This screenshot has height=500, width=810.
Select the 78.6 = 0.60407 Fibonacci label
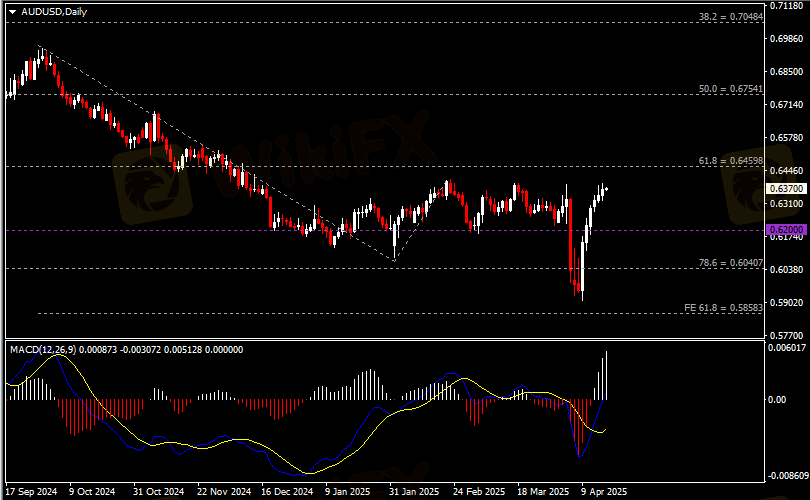(730, 263)
